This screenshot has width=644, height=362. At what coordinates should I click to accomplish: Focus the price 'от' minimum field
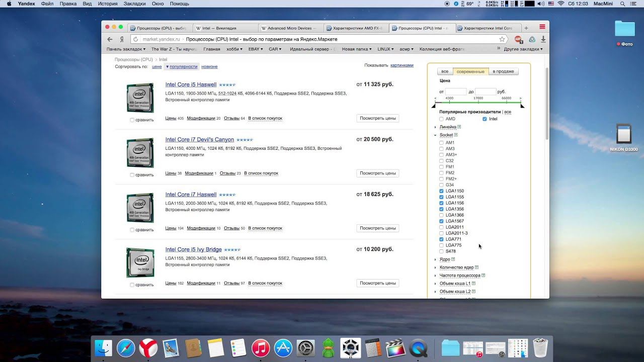click(x=456, y=92)
